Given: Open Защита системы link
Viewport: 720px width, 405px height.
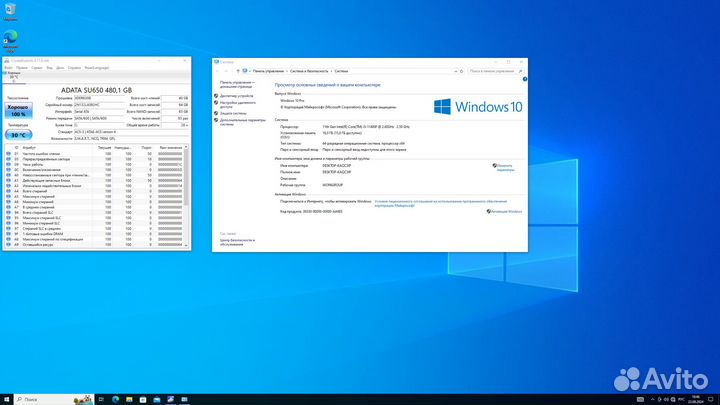Looking at the screenshot, I should pos(233,113).
